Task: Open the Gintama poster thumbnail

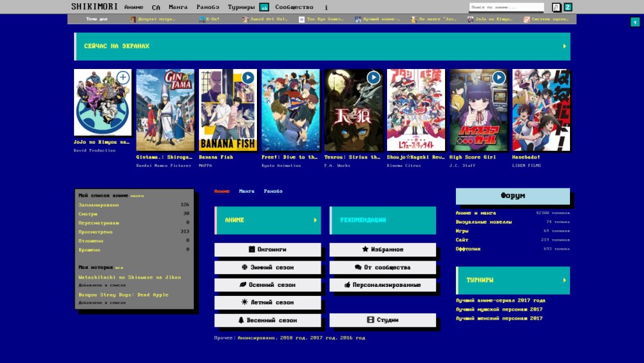Action: coord(165,110)
